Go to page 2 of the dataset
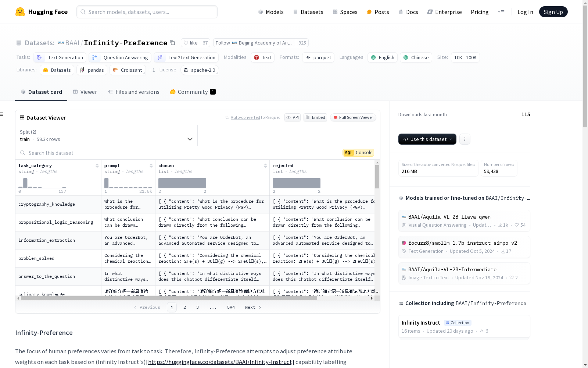The height and width of the screenshot is (368, 588). coord(184,307)
